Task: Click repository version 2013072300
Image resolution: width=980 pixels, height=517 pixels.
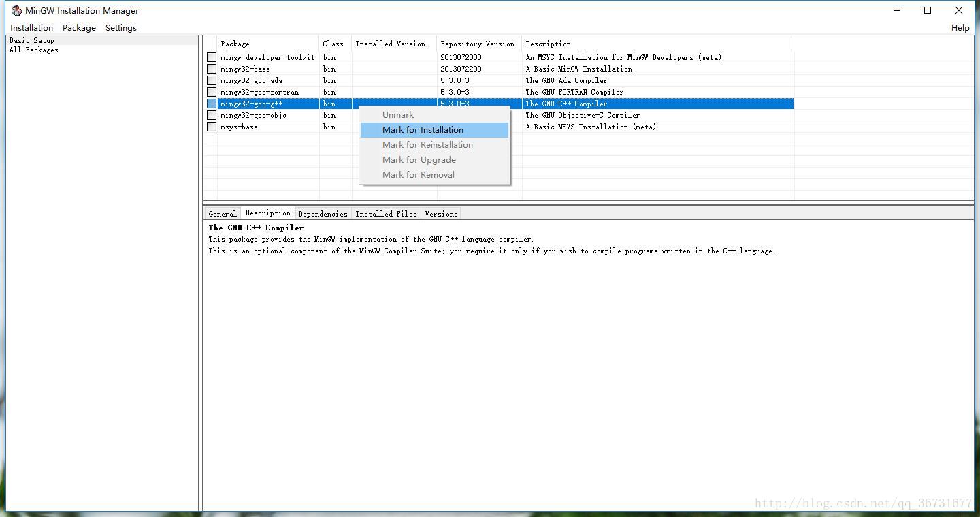Action: [x=461, y=57]
